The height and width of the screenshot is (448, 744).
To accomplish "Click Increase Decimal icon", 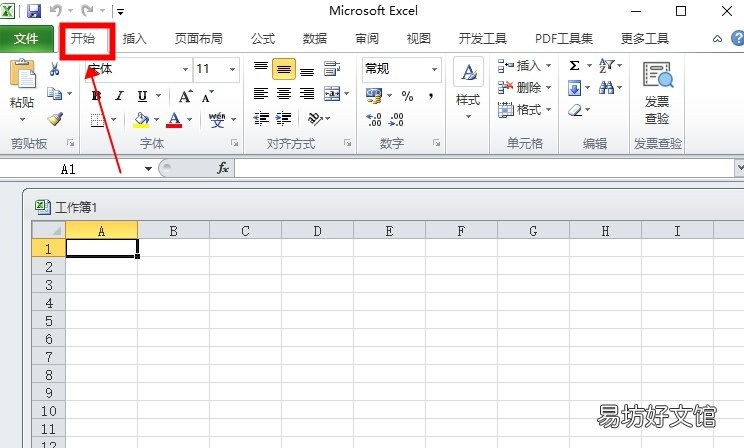I will tap(374, 119).
